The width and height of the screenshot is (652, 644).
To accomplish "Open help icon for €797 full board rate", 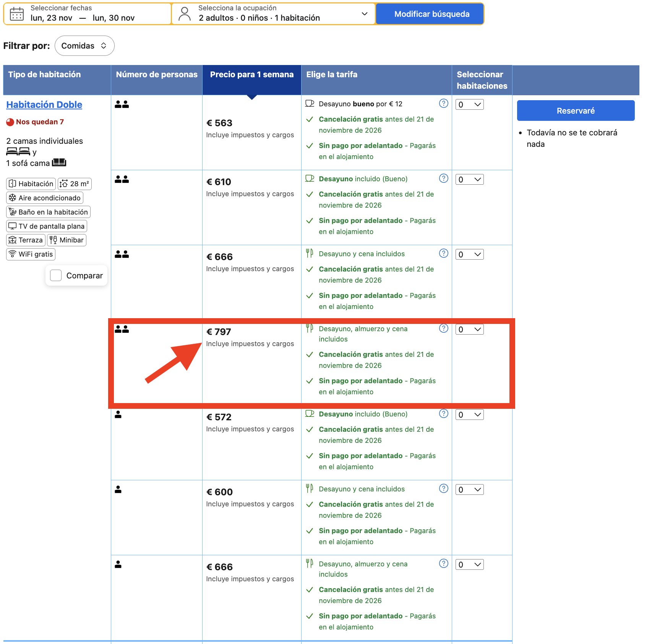I will point(443,329).
